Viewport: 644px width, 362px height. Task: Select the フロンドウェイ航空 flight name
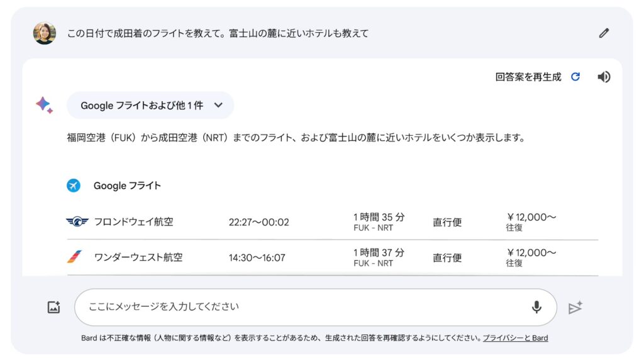[134, 222]
